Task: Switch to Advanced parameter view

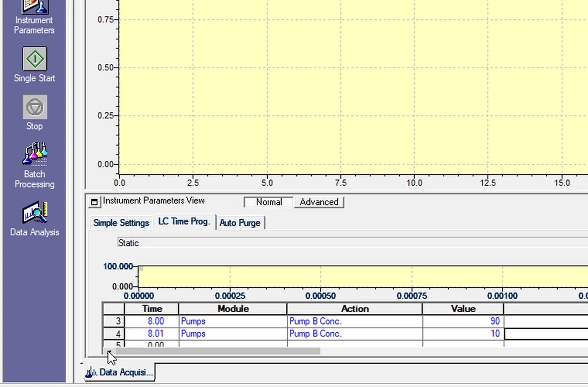Action: pos(319,202)
